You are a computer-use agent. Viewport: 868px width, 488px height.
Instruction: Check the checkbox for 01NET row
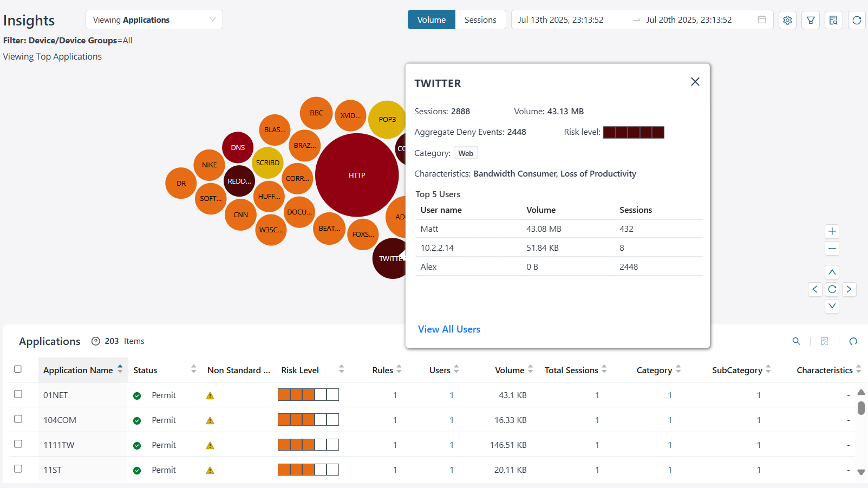[x=17, y=394]
